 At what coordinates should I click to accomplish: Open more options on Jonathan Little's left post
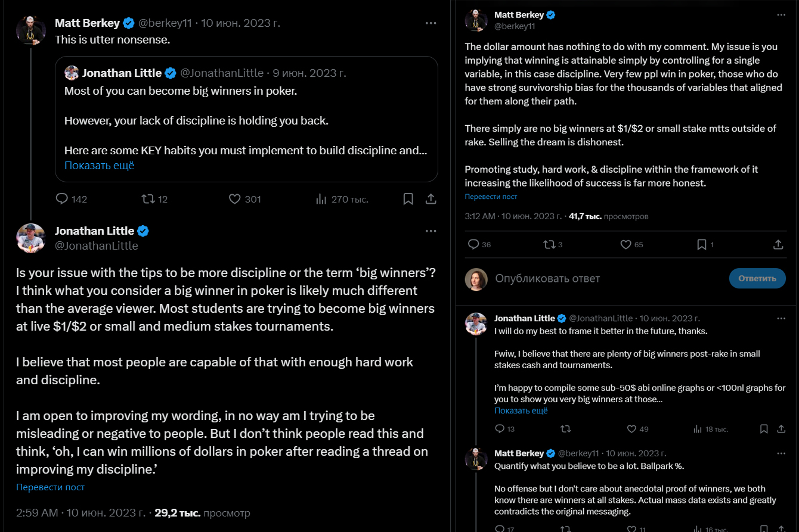(x=431, y=231)
